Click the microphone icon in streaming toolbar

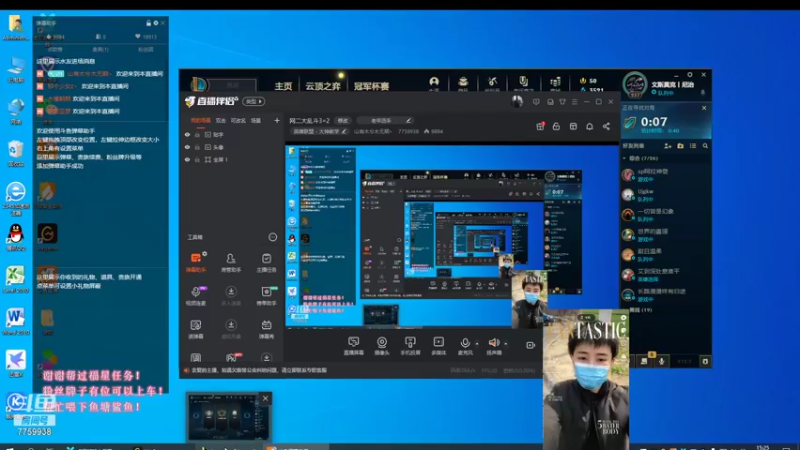pyautogui.click(x=464, y=343)
